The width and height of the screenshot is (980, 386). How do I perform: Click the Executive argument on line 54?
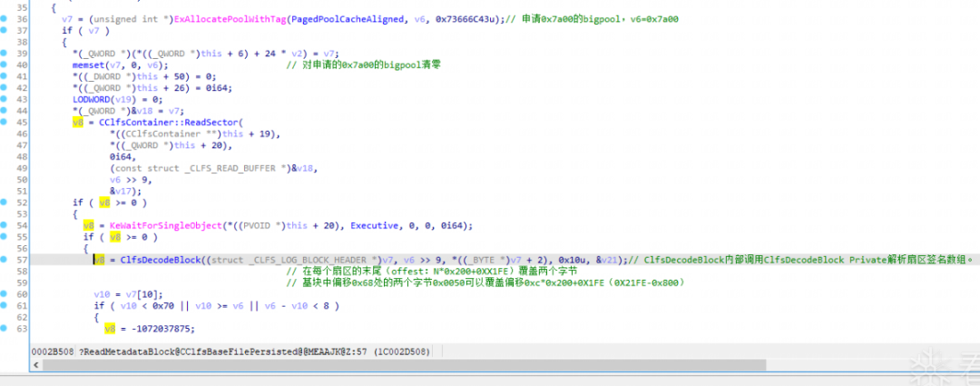tap(377, 225)
